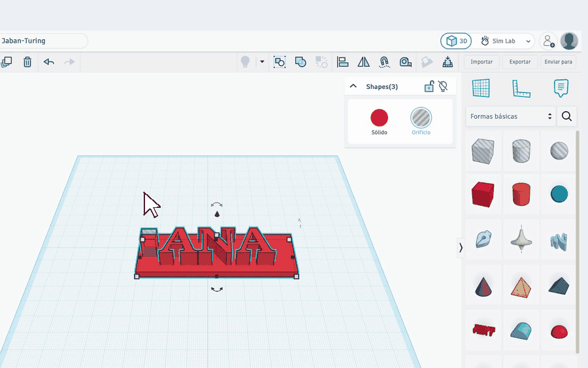This screenshot has height=368, width=588.
Task: Search shapes with magnifier icon
Action: [x=566, y=116]
